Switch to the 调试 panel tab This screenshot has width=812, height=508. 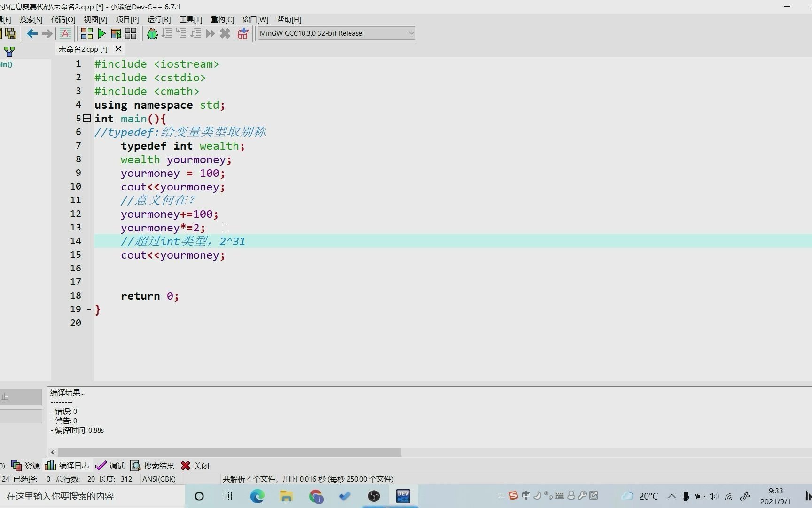click(x=110, y=466)
